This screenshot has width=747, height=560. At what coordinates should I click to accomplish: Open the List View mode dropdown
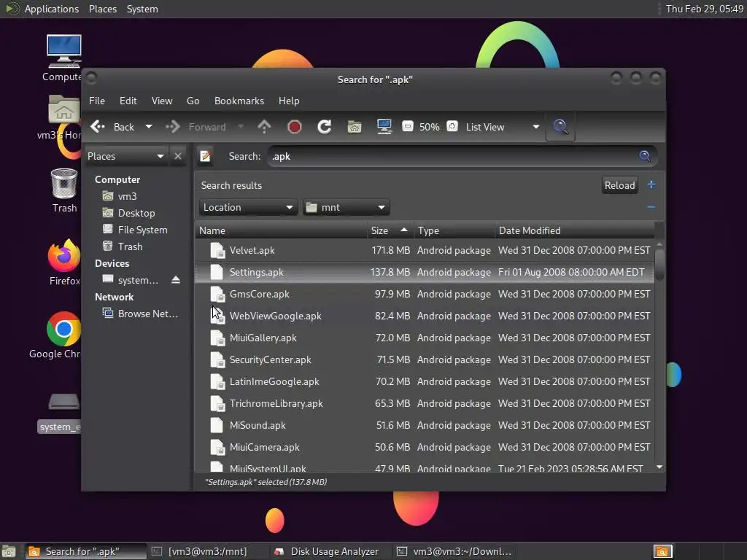[x=502, y=127]
